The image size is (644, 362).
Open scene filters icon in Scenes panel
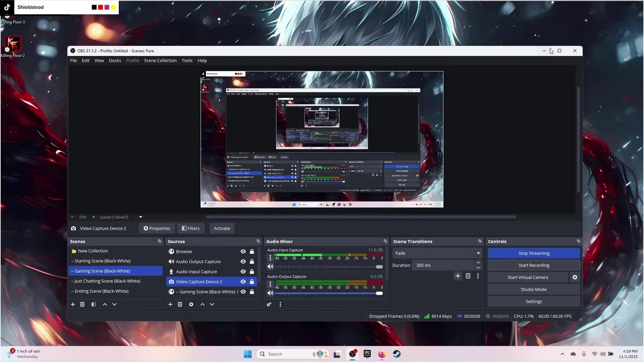[x=94, y=304]
